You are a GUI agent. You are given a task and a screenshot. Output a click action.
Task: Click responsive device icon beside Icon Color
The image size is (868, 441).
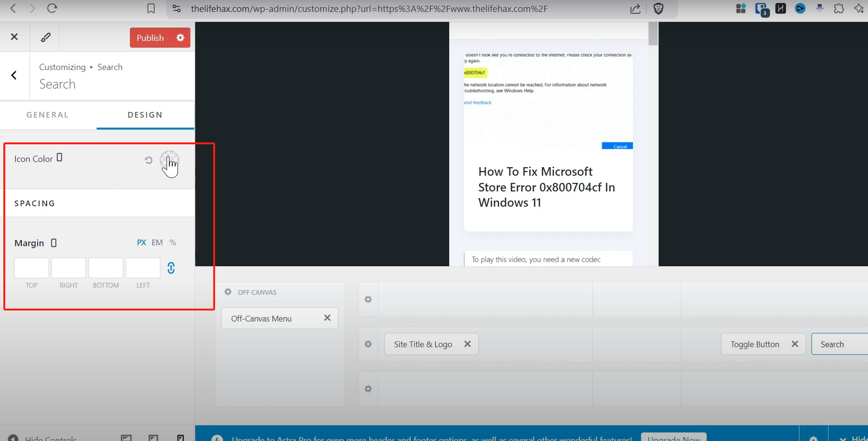click(x=59, y=158)
